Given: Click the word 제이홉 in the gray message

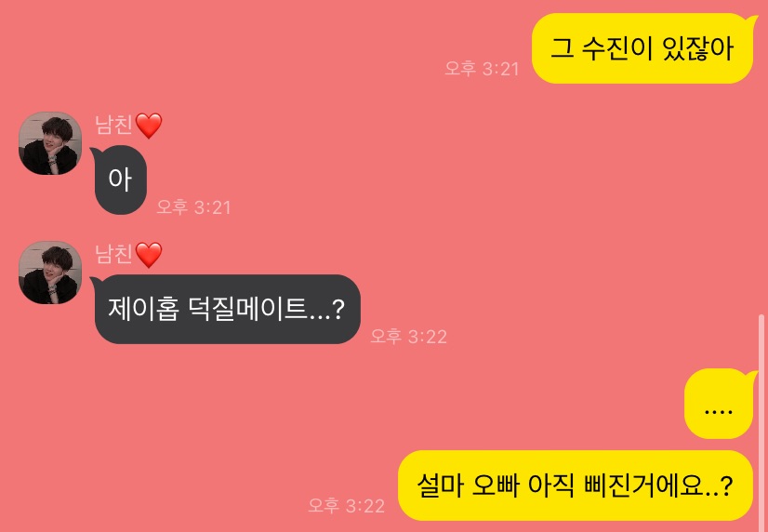Looking at the screenshot, I should click(x=143, y=309).
